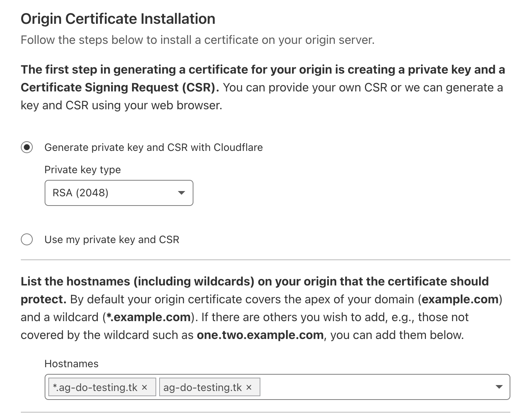Click the Origin Certificate Installation heading
This screenshot has width=523, height=420.
tap(118, 19)
